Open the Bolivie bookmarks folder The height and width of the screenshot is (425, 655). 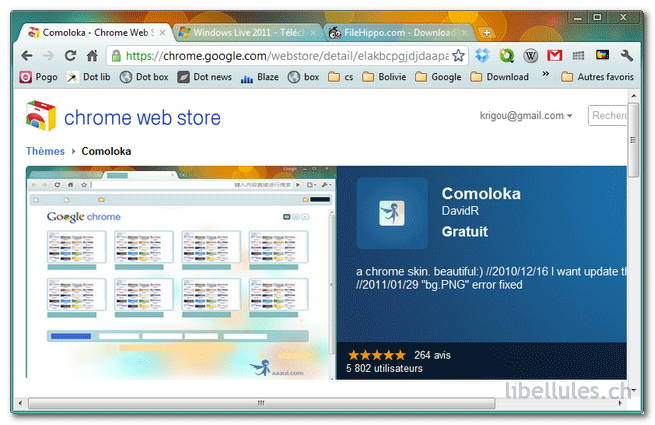(x=384, y=77)
